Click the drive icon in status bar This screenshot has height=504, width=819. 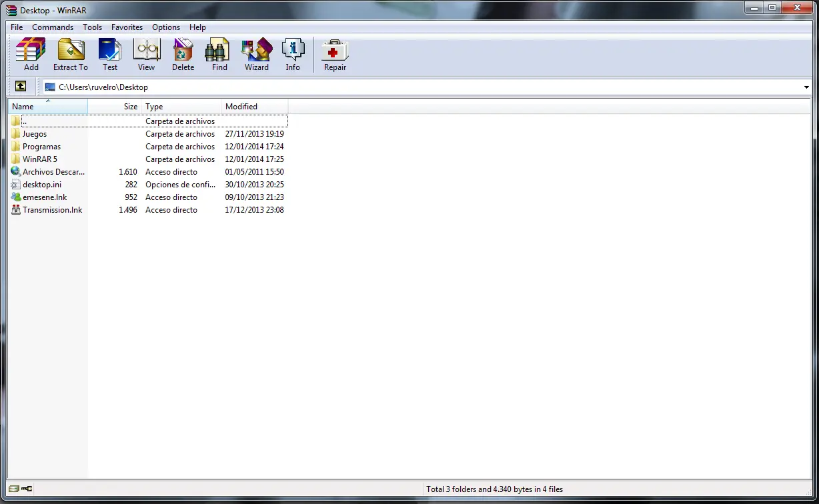point(14,489)
